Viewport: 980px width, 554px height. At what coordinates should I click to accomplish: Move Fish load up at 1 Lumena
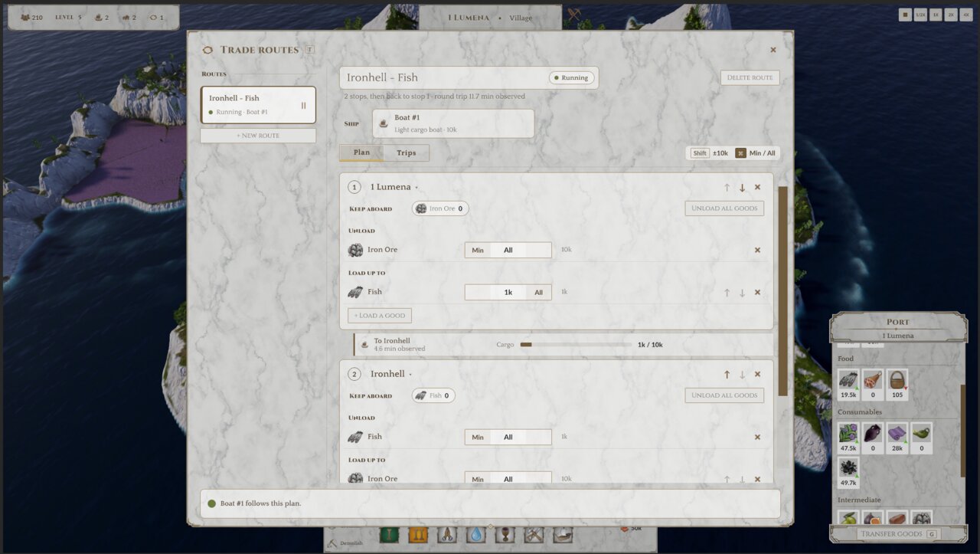tap(727, 293)
